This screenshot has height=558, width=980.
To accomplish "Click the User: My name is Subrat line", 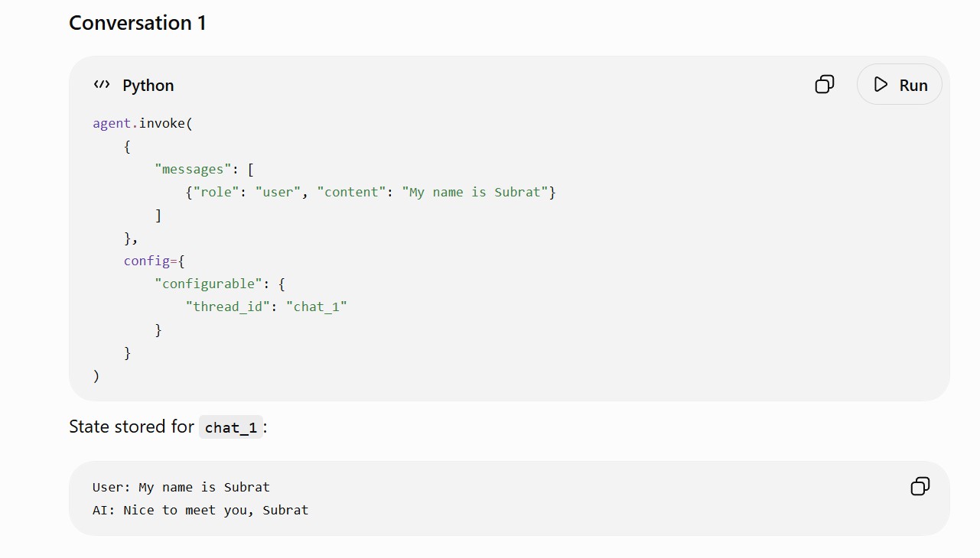I will (181, 487).
